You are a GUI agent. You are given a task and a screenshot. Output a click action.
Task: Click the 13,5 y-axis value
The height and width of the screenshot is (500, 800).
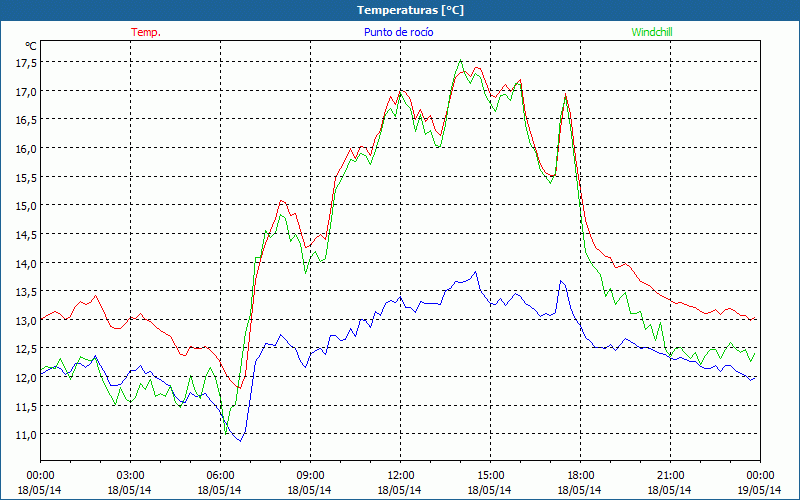coord(27,291)
